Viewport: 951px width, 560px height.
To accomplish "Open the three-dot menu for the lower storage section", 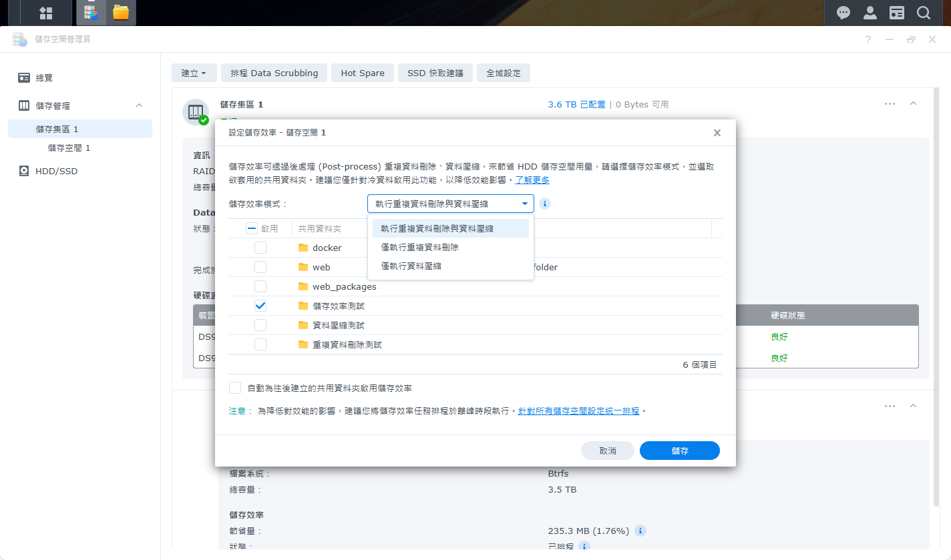I will click(890, 406).
